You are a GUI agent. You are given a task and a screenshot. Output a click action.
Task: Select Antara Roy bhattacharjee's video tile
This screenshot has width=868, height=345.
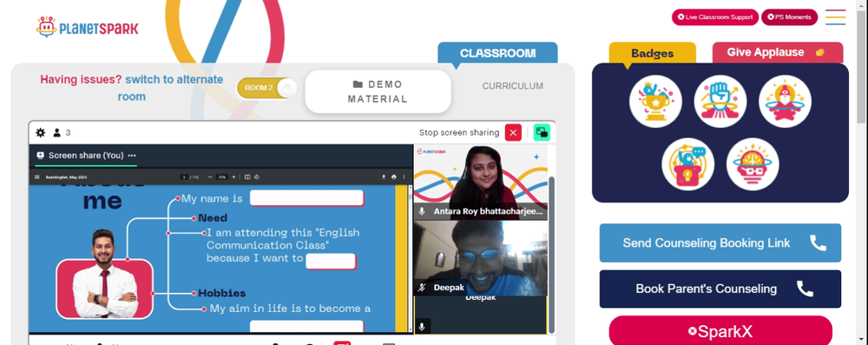(x=481, y=182)
